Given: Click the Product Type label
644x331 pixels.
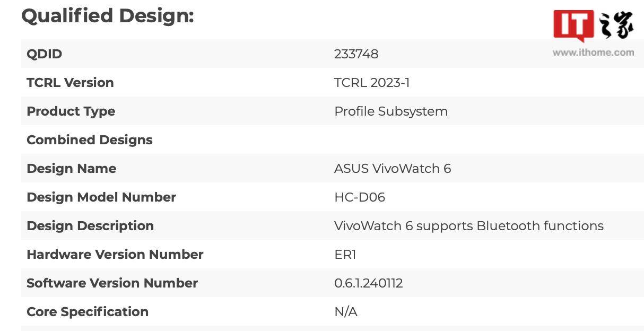Looking at the screenshot, I should pyautogui.click(x=71, y=111).
